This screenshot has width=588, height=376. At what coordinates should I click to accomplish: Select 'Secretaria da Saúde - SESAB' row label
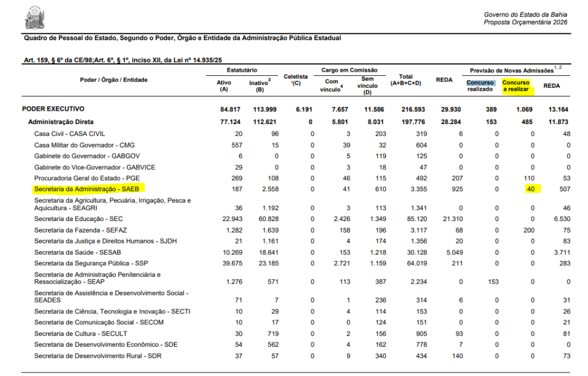click(x=78, y=252)
